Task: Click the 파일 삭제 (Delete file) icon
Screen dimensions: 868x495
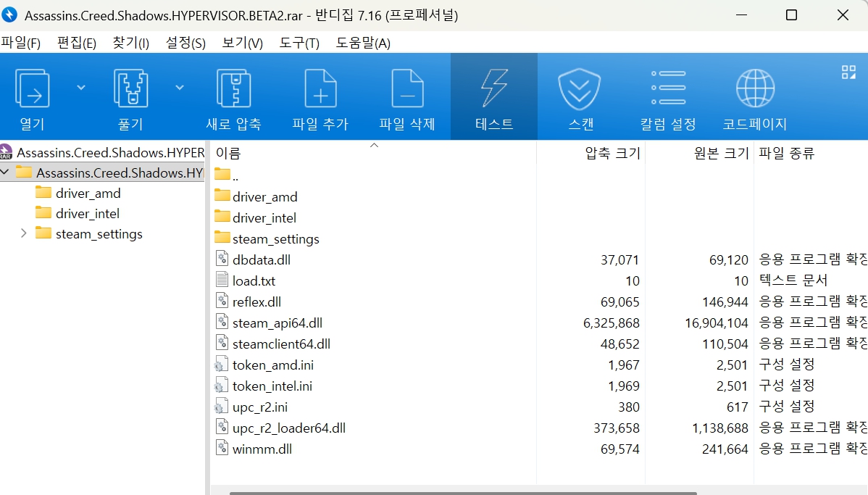Action: point(407,89)
